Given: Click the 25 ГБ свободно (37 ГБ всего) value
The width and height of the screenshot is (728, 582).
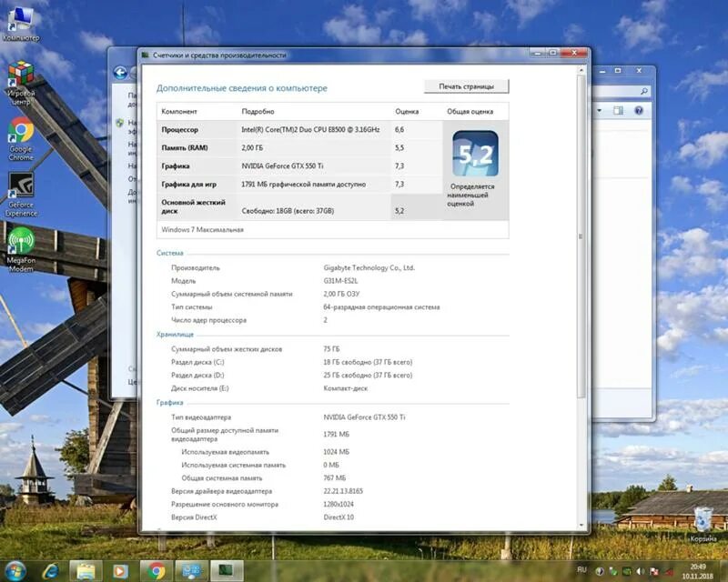Looking at the screenshot, I should (x=368, y=375).
